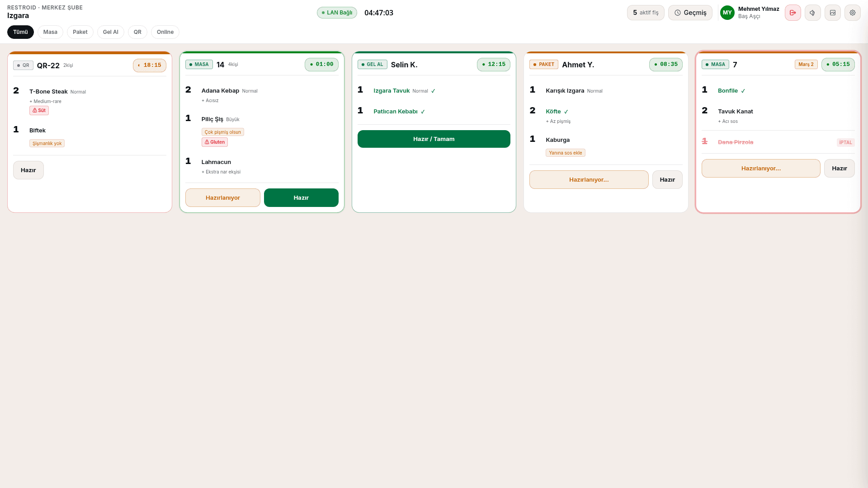Click the Gluten allergen warning badge
This screenshot has width=868, height=488.
[214, 142]
